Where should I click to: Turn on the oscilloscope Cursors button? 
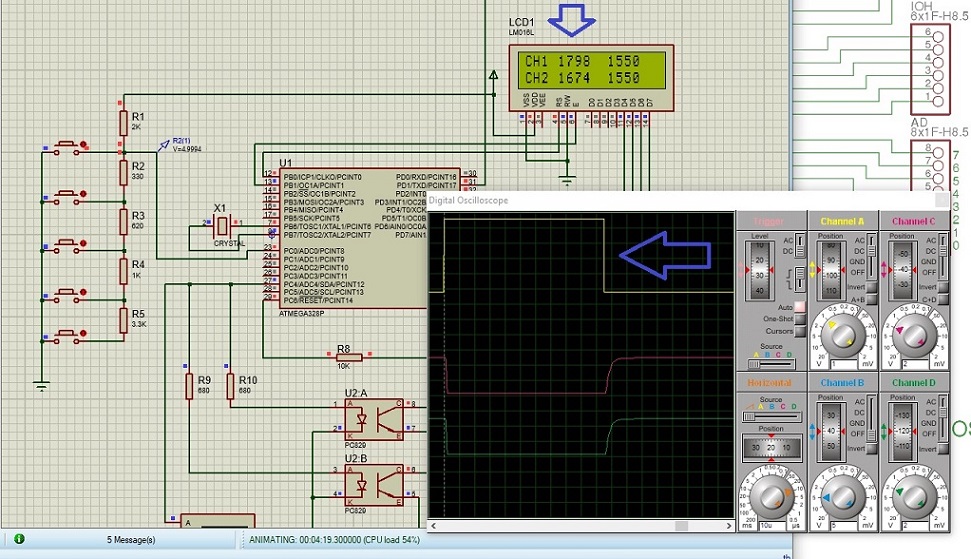[800, 330]
